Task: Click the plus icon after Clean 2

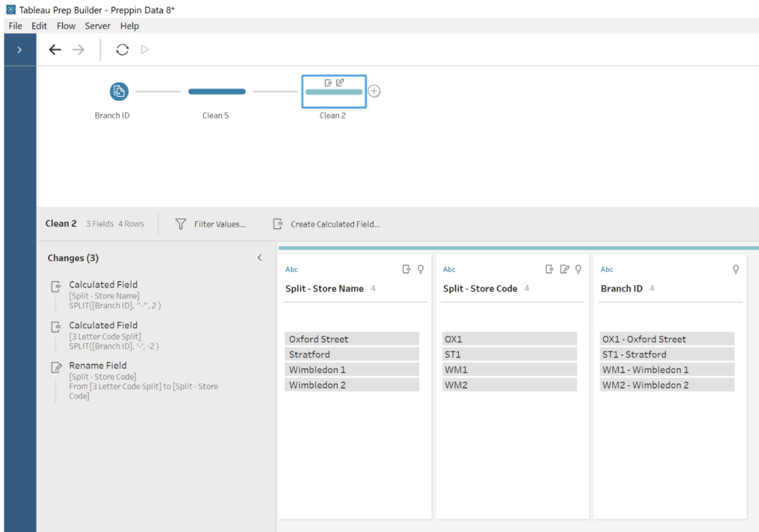Action: [375, 91]
